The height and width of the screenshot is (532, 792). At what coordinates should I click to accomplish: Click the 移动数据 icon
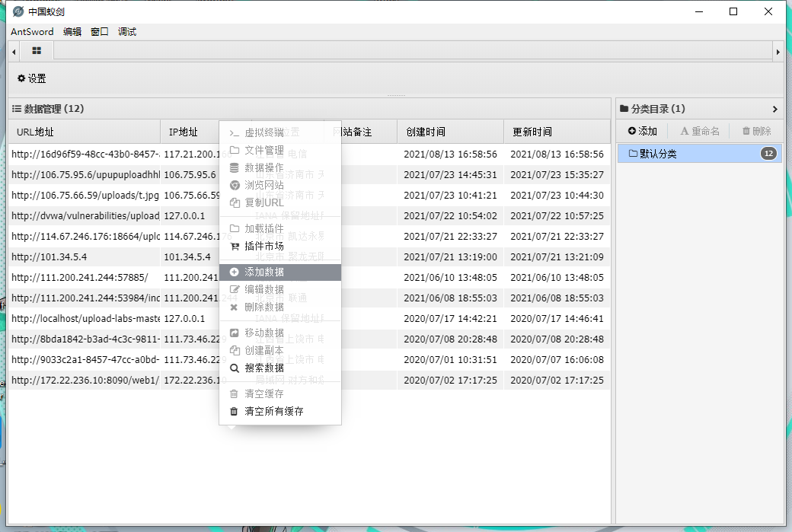[235, 333]
